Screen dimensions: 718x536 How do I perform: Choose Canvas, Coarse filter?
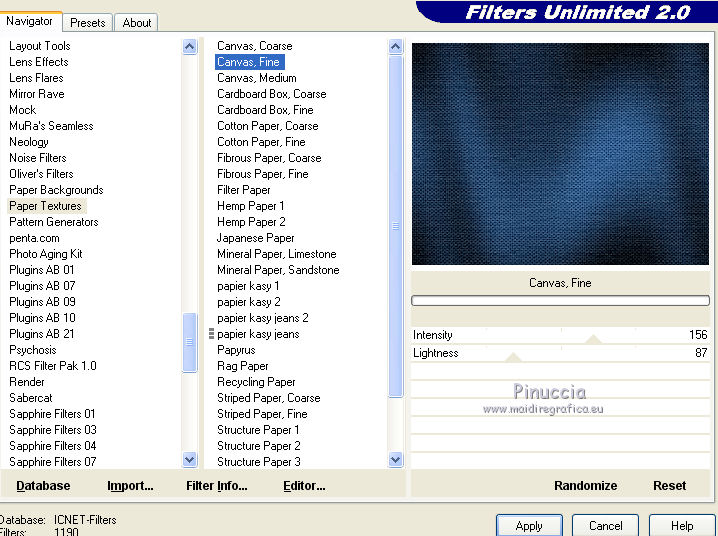click(255, 46)
